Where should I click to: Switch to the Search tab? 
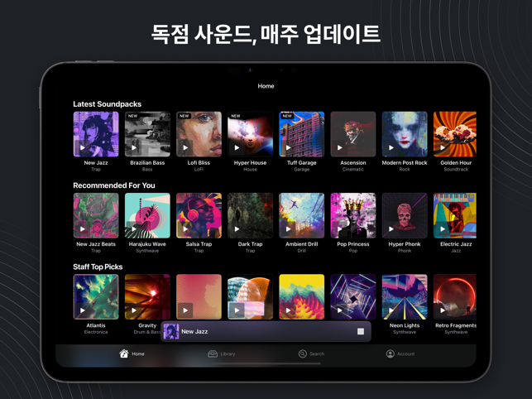click(x=311, y=353)
